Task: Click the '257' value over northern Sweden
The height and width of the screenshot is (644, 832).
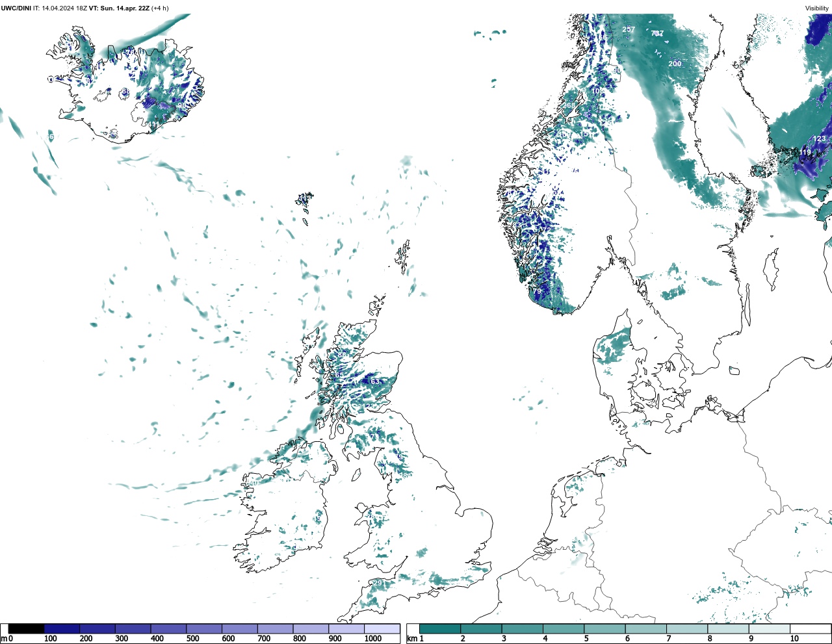Action: tap(629, 29)
